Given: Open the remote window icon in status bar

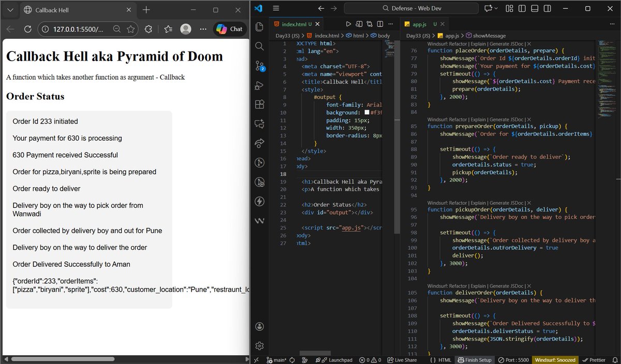Looking at the screenshot, I should tap(256, 360).
